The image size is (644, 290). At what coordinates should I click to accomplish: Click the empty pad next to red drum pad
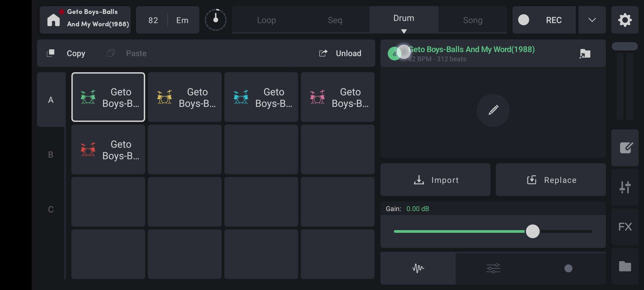[x=185, y=149]
